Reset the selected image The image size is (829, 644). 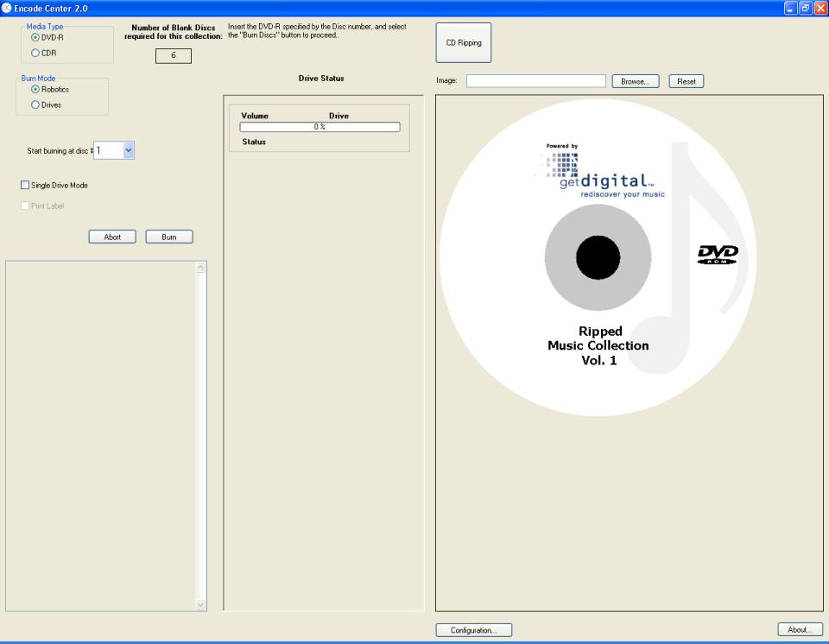point(686,80)
